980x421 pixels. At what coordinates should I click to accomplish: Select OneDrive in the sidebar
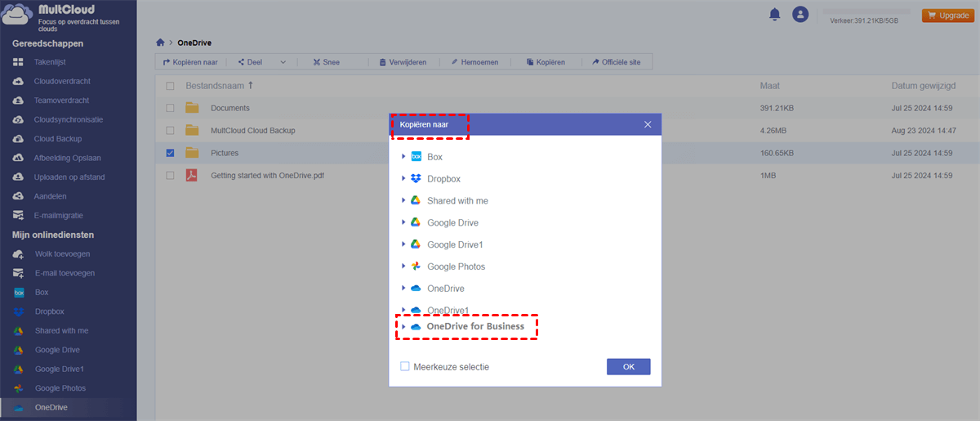pos(51,407)
